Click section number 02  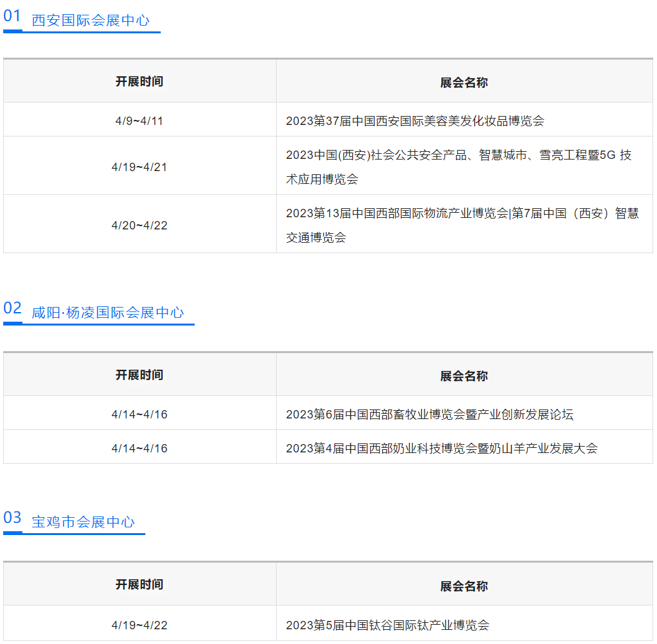(x=12, y=308)
